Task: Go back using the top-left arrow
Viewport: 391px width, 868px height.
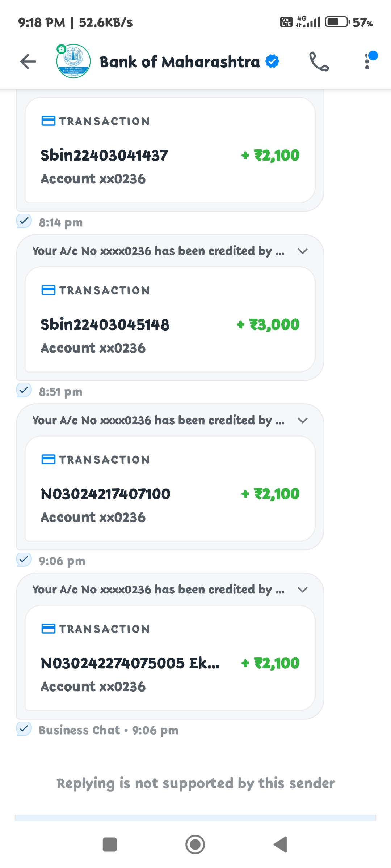Action: pyautogui.click(x=28, y=61)
